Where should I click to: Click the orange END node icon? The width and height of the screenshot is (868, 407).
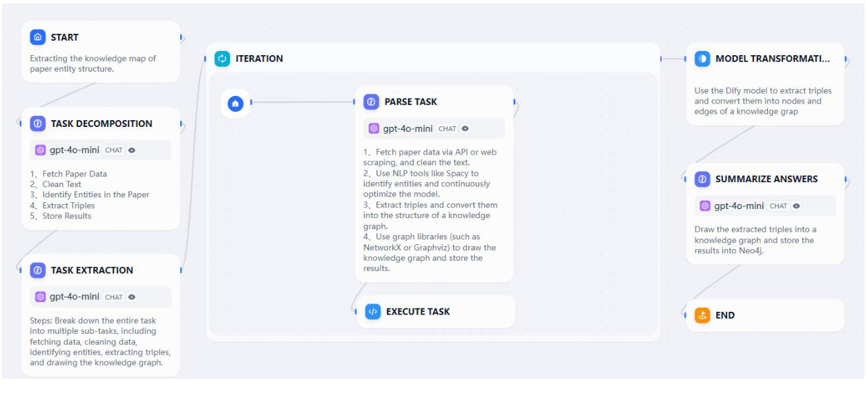coord(702,315)
